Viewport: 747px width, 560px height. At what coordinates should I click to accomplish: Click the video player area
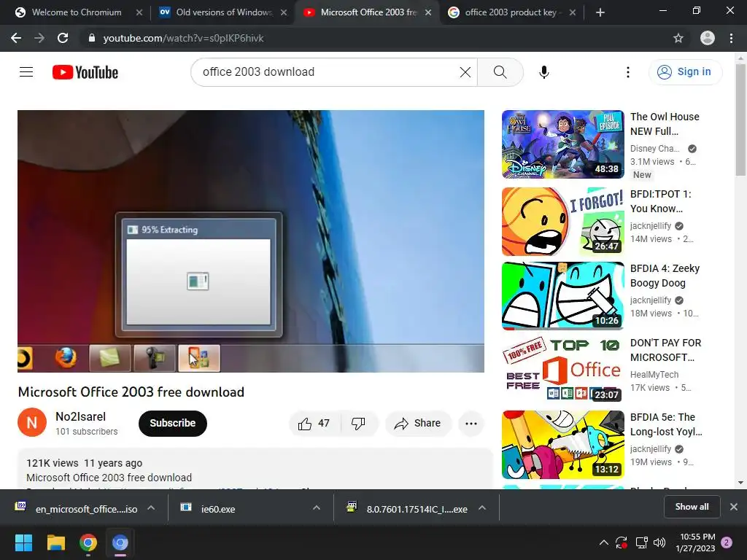(x=251, y=241)
